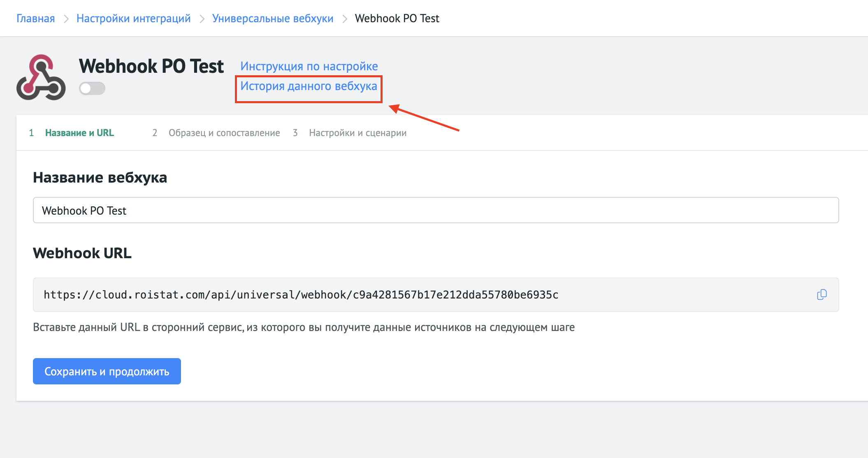Screen dimensions: 868x458
Task: Open the Настройки и сценарии step
Action: click(357, 133)
